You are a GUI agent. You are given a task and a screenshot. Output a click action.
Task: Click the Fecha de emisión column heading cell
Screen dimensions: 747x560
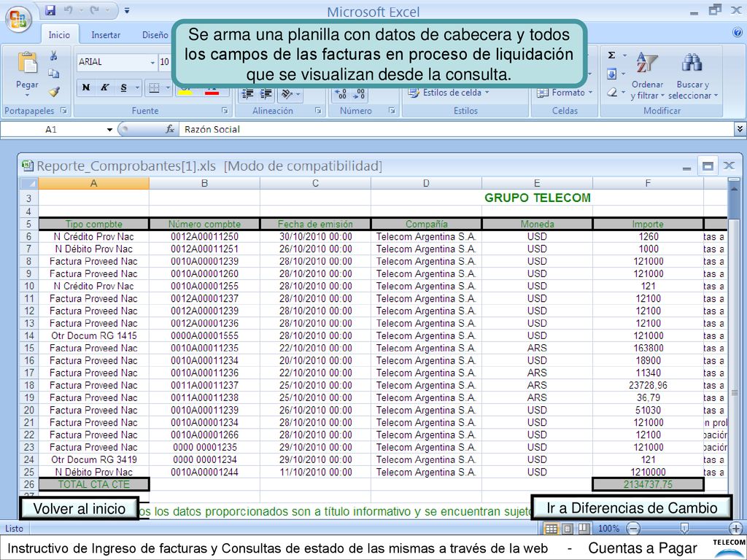tap(315, 225)
